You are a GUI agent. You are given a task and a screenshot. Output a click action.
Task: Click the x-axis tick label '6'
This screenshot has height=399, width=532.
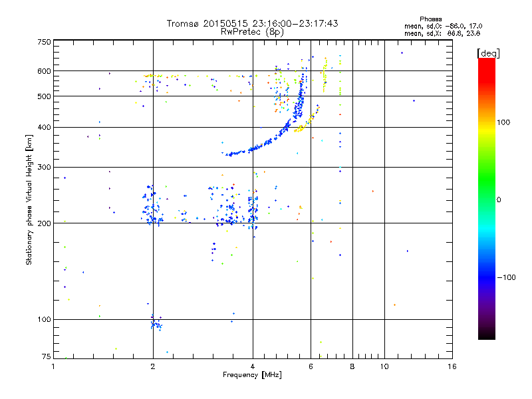[311, 366]
